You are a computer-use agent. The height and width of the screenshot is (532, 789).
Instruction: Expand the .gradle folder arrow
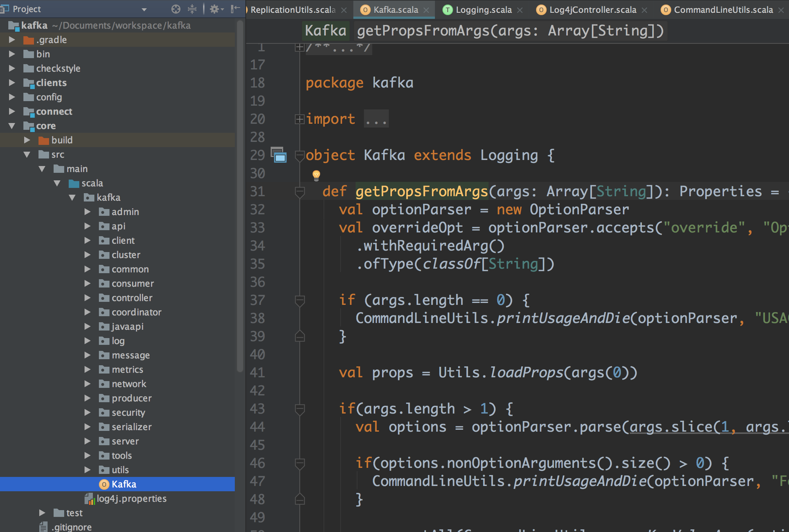point(12,40)
